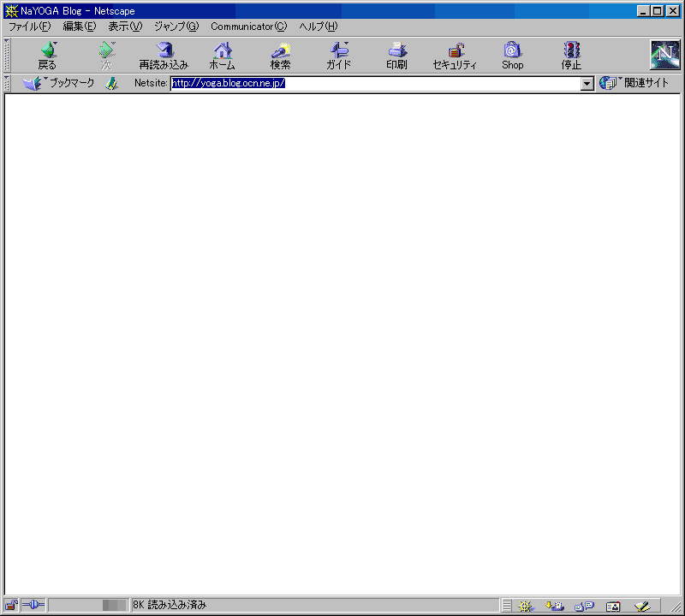Click the Back (戻る) navigation button
The width and height of the screenshot is (685, 616).
coord(48,56)
